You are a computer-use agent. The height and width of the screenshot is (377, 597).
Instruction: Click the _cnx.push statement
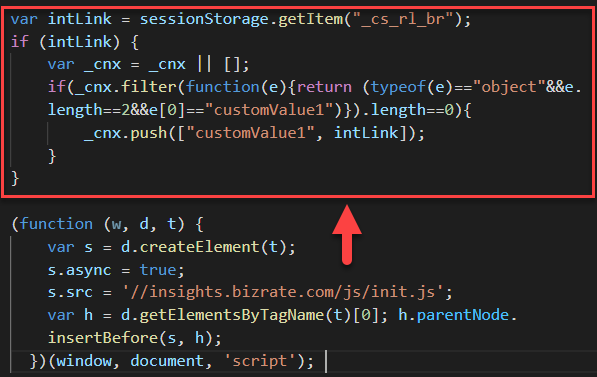click(x=254, y=133)
